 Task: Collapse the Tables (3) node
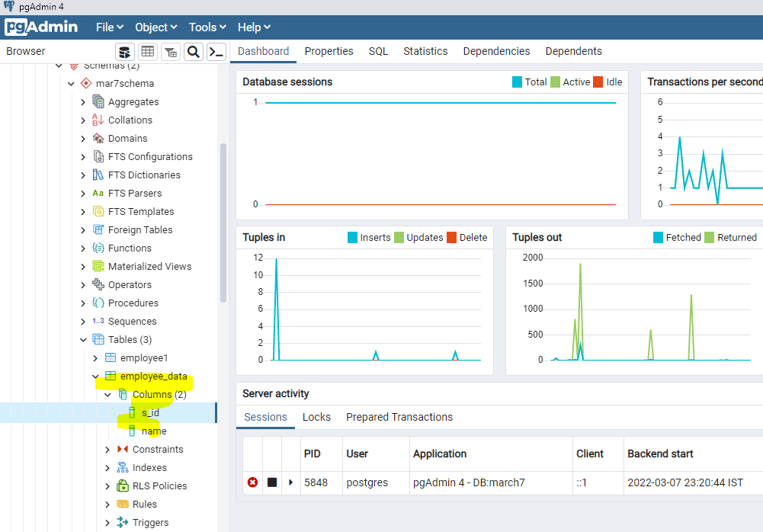click(83, 339)
